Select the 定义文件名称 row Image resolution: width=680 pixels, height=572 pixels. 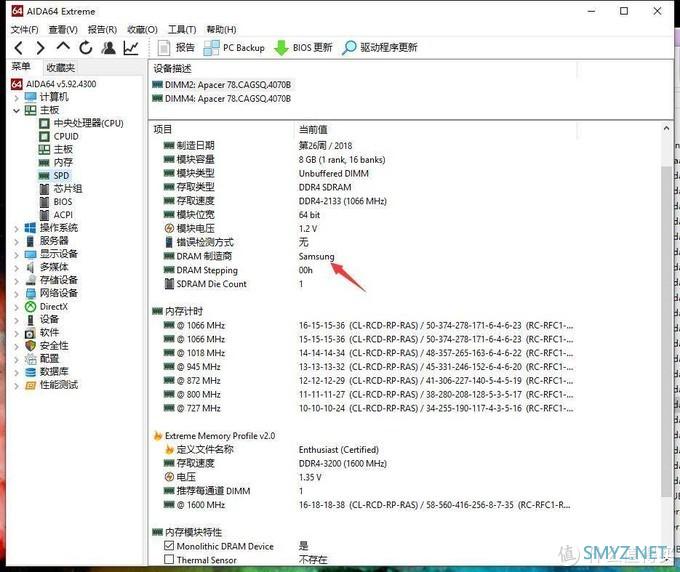point(369,450)
